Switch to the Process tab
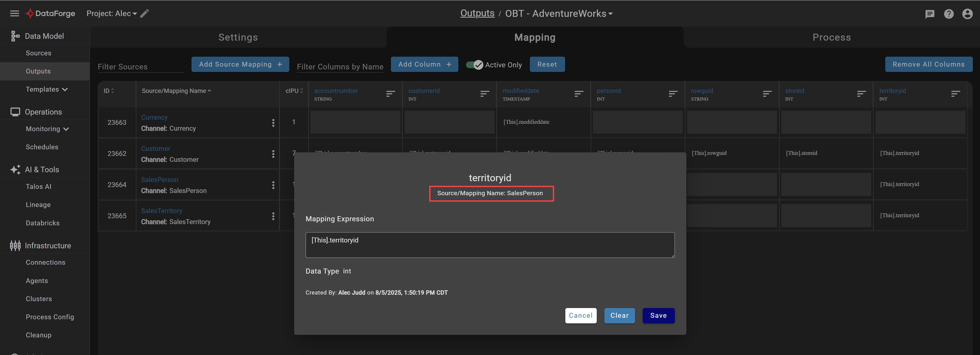This screenshot has height=355, width=980. (x=832, y=37)
